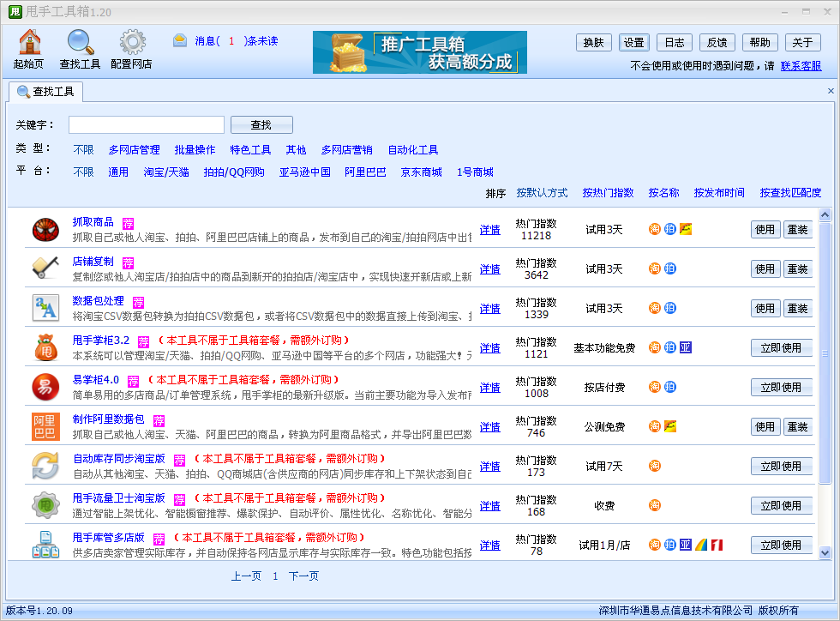The height and width of the screenshot is (621, 840).
Task: Sort by 按名称
Action: point(663,192)
